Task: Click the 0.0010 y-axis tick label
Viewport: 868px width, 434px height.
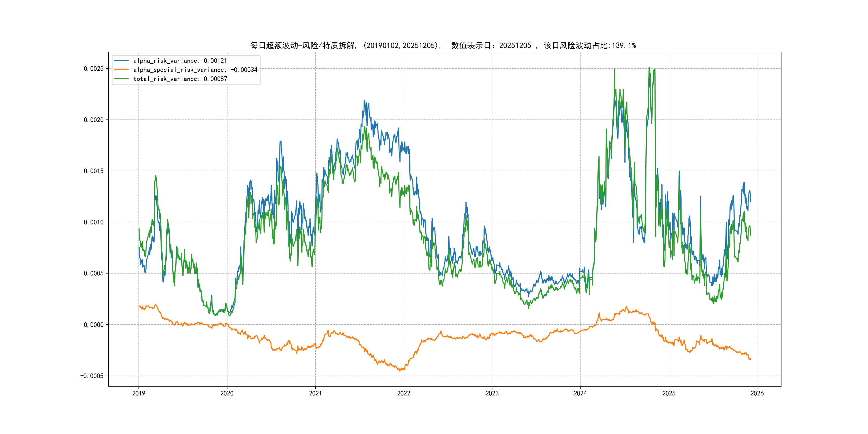Action: (x=94, y=222)
